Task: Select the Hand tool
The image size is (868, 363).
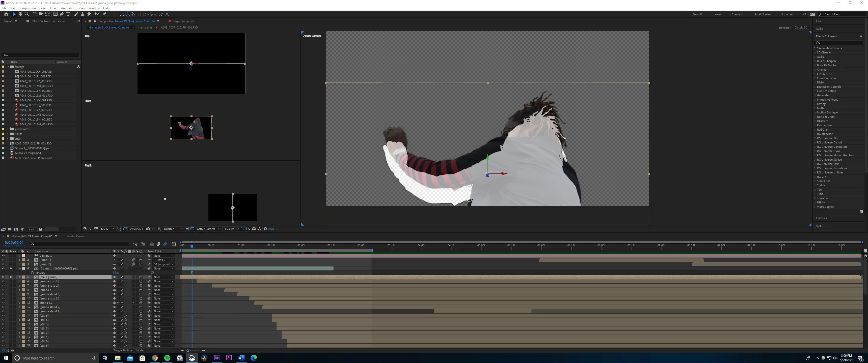Action: [20, 14]
